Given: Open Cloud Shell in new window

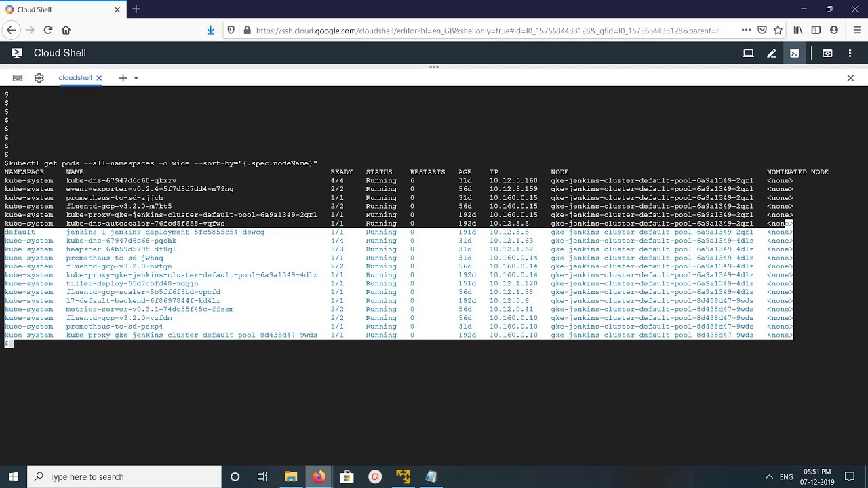Looking at the screenshot, I should [x=748, y=53].
